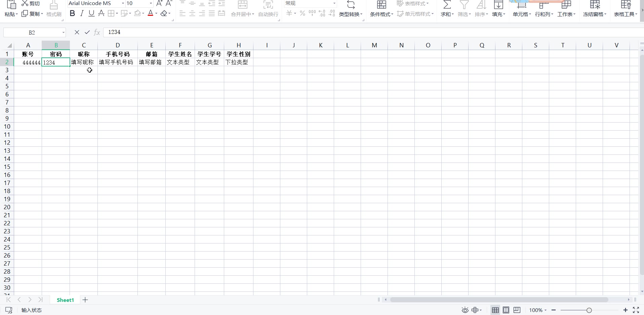Toggle underline formatting
The image size is (644, 315).
(91, 13)
